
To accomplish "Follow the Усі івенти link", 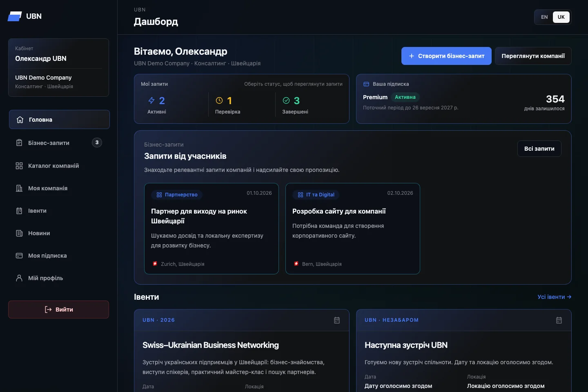I will tap(555, 297).
